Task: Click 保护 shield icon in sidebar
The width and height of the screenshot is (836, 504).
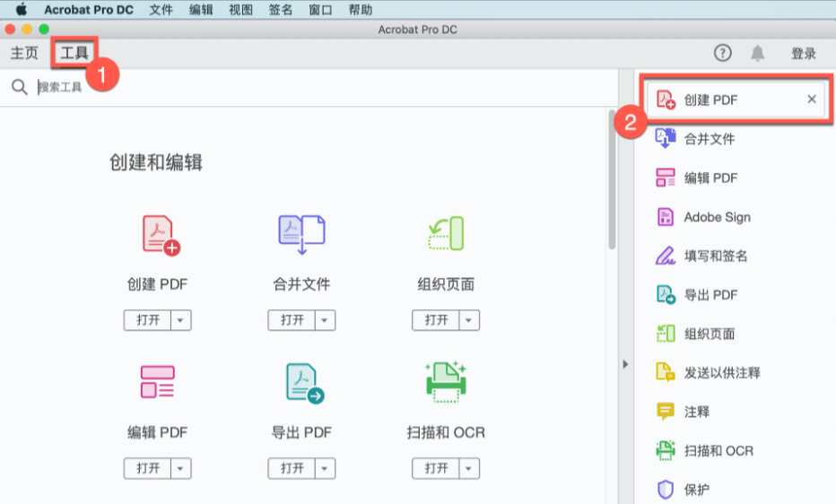Action: pos(666,489)
